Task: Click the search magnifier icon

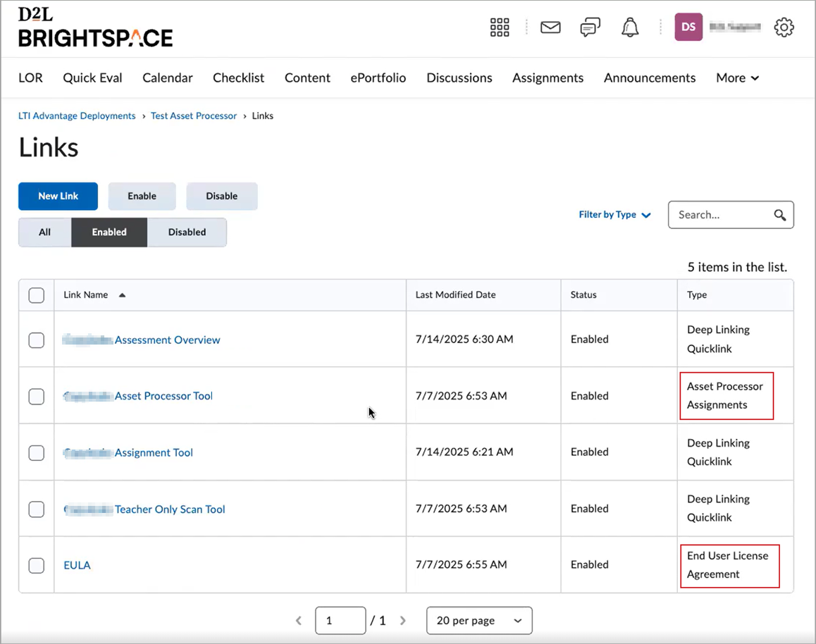Action: coord(779,215)
